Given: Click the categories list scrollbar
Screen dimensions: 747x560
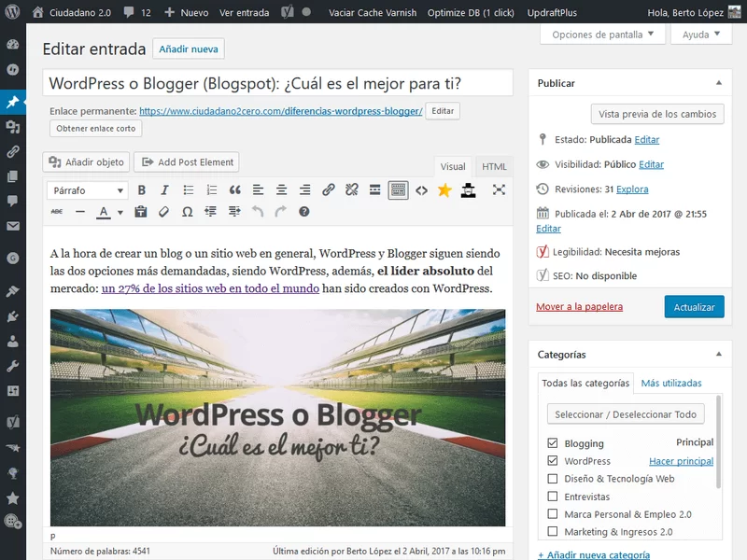Looking at the screenshot, I should pos(718,441).
